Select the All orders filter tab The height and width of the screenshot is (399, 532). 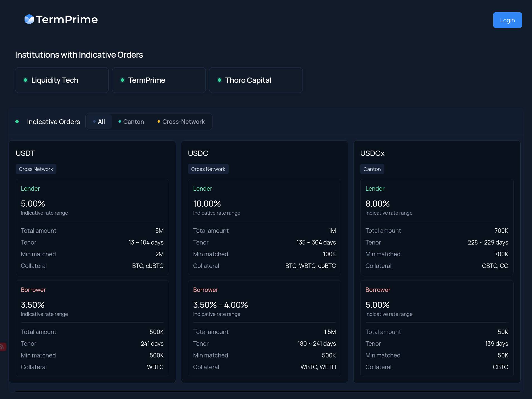click(x=99, y=122)
